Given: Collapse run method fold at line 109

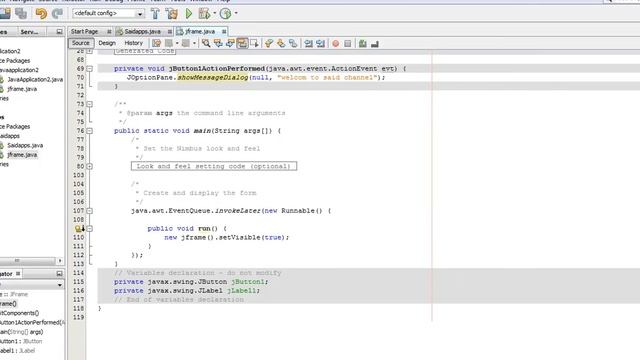Looking at the screenshot, I should pyautogui.click(x=89, y=229).
